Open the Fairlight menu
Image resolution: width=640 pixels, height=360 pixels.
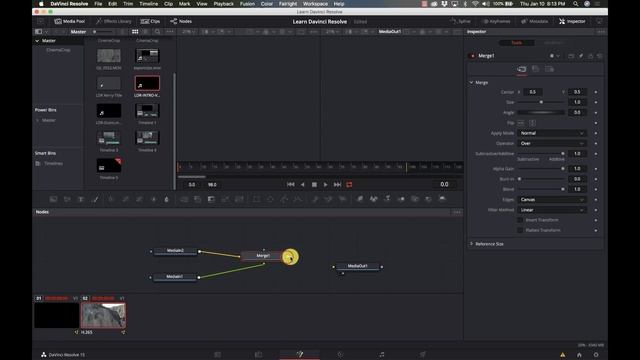point(288,4)
